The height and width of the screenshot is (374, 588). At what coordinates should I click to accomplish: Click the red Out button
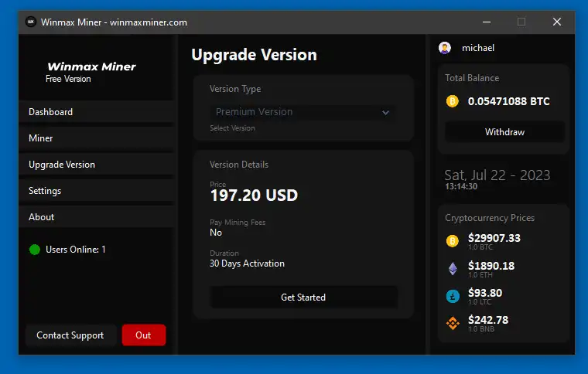click(x=144, y=335)
